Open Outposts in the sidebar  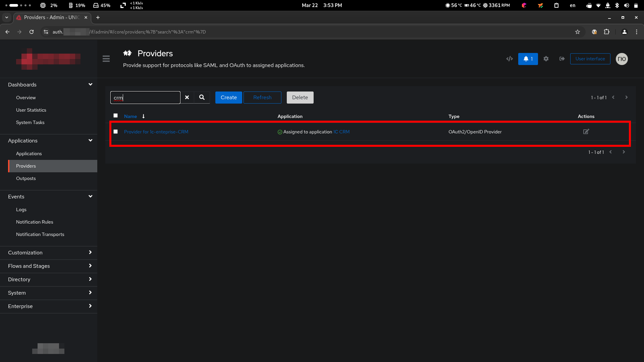click(x=26, y=178)
